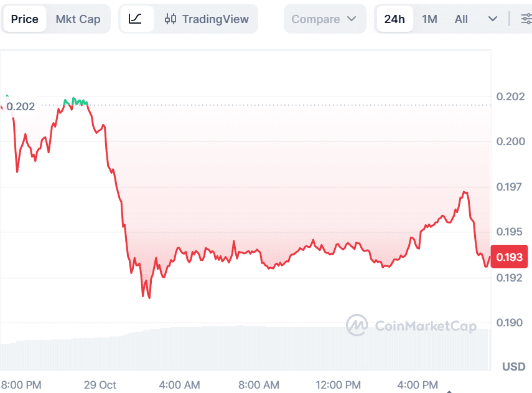
Task: Click the 0.202 opening price label
Action: tap(21, 107)
